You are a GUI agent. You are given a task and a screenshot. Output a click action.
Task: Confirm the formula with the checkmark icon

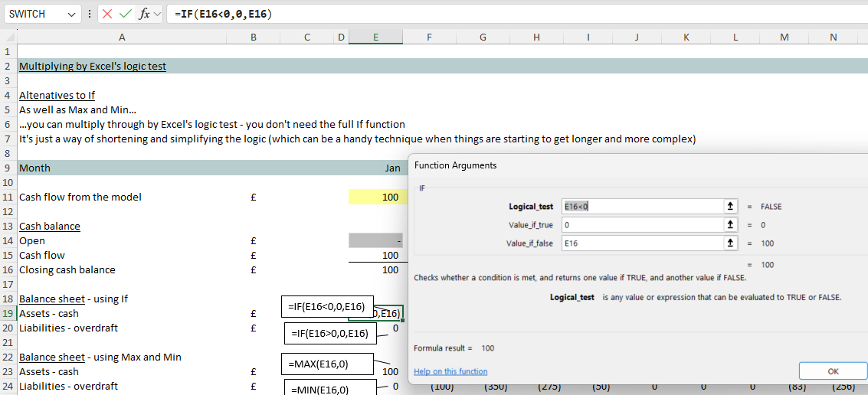(126, 14)
